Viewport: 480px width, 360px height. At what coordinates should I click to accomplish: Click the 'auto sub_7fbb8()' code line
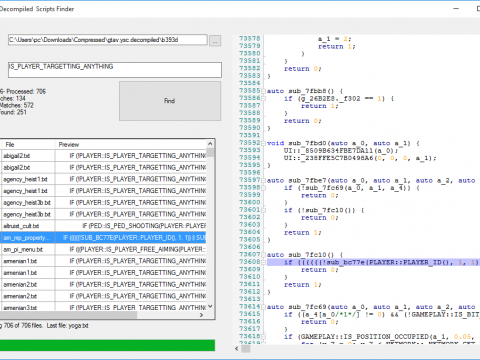tap(305, 91)
